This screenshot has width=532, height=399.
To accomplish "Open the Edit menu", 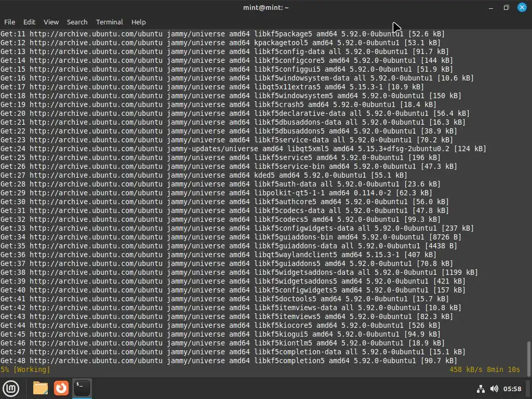I will pos(29,22).
